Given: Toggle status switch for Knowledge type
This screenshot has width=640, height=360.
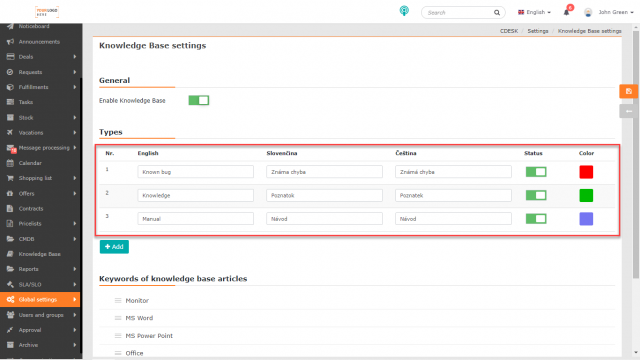Looking at the screenshot, I should (536, 196).
